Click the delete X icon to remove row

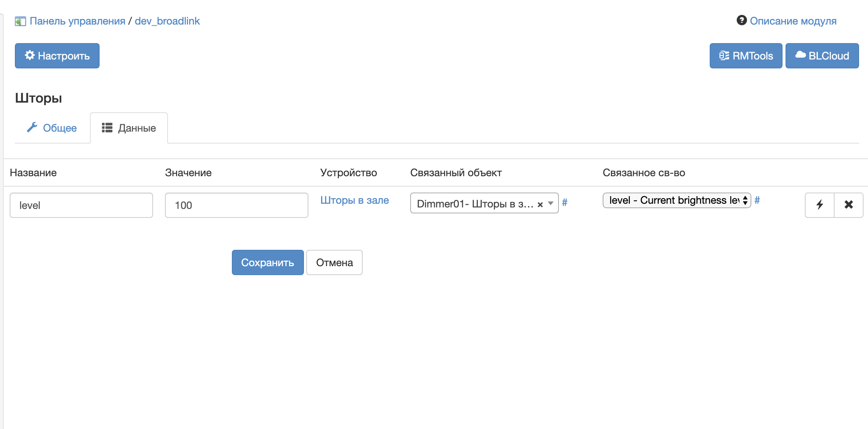click(x=848, y=205)
